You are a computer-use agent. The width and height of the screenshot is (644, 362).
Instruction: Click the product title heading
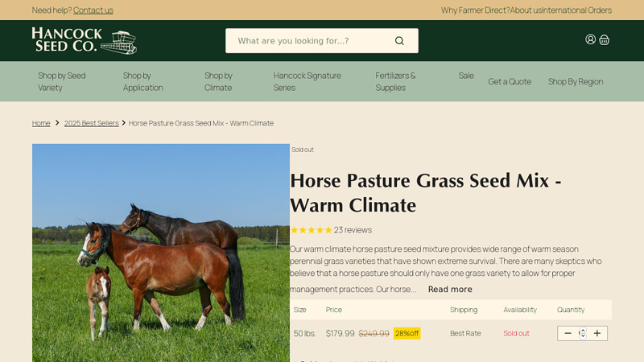pos(426,193)
